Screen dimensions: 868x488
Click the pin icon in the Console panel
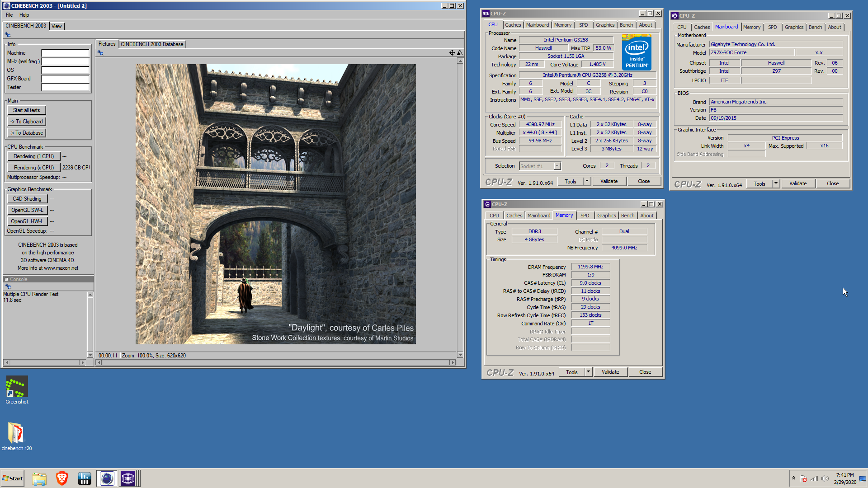click(x=8, y=286)
